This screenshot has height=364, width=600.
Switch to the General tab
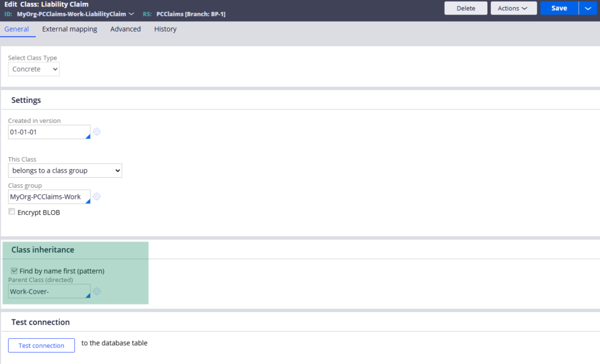[x=16, y=29]
